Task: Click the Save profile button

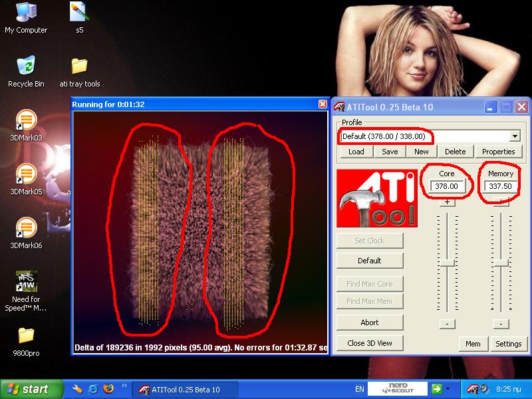Action: (390, 152)
